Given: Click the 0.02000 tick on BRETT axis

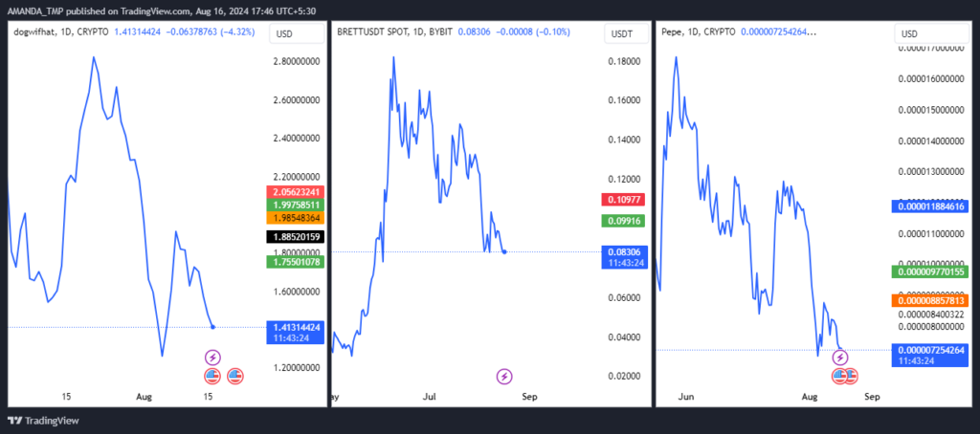Looking at the screenshot, I should tap(622, 376).
